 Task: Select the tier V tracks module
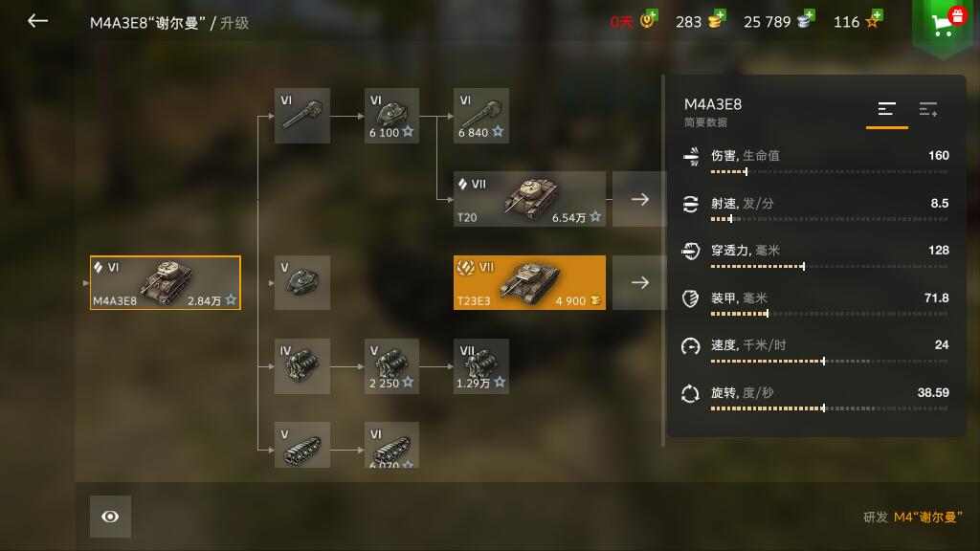coord(301,445)
